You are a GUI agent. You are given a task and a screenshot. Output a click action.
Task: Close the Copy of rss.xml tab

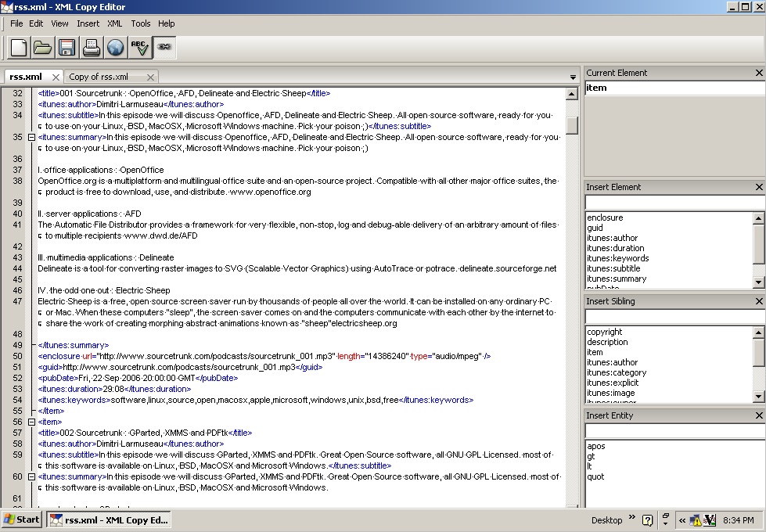150,77
